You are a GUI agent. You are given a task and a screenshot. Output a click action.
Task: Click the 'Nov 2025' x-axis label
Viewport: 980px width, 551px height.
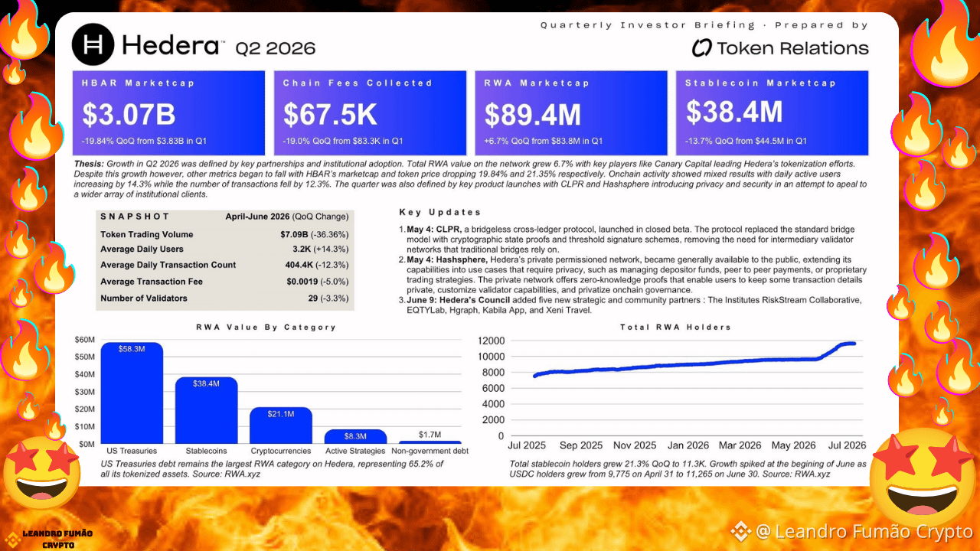pyautogui.click(x=635, y=445)
